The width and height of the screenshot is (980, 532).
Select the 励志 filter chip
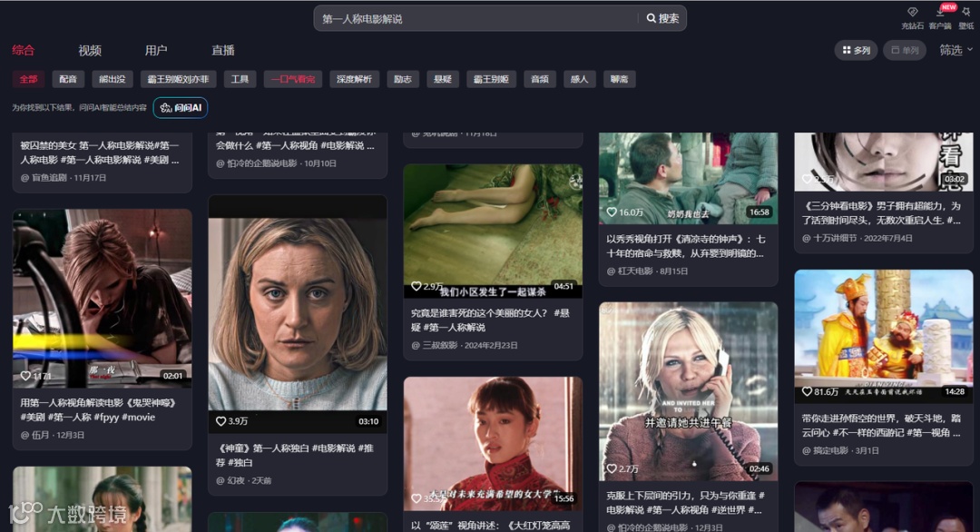403,79
